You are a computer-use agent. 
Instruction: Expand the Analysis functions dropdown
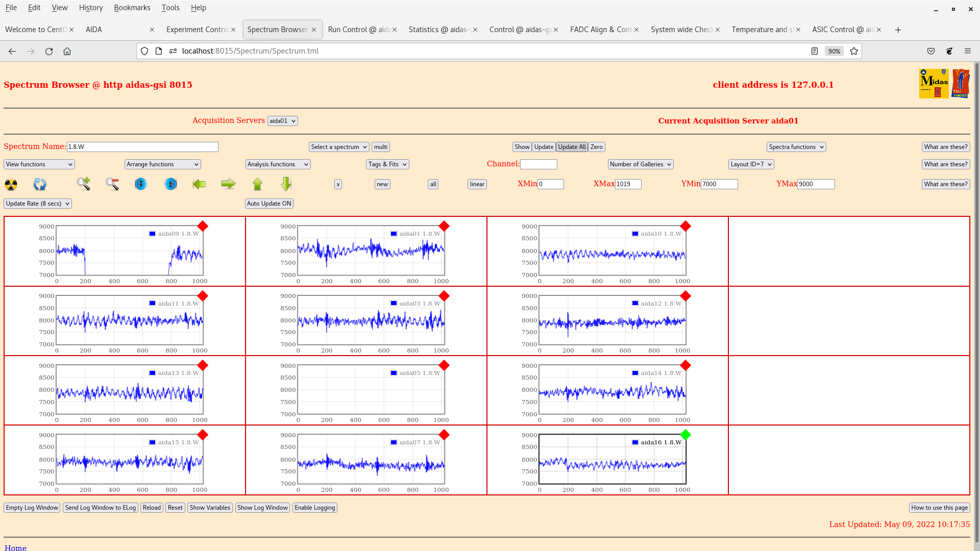click(x=278, y=164)
